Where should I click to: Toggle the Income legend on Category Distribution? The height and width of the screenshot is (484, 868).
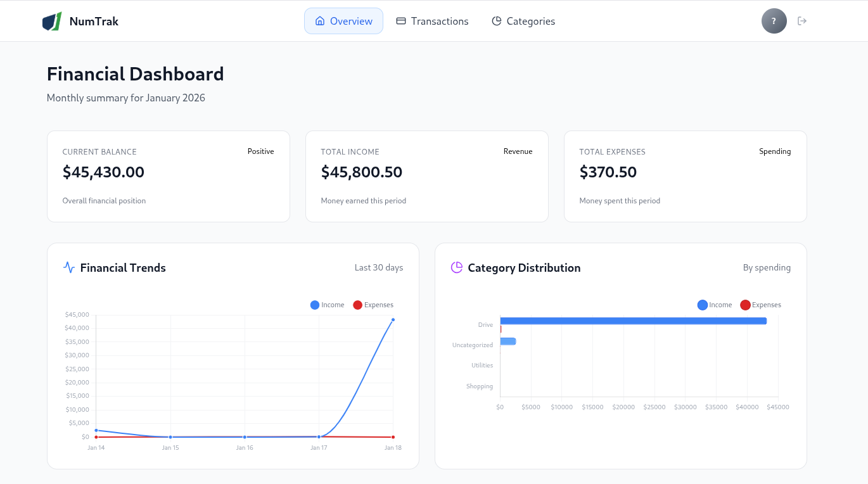[x=714, y=305]
